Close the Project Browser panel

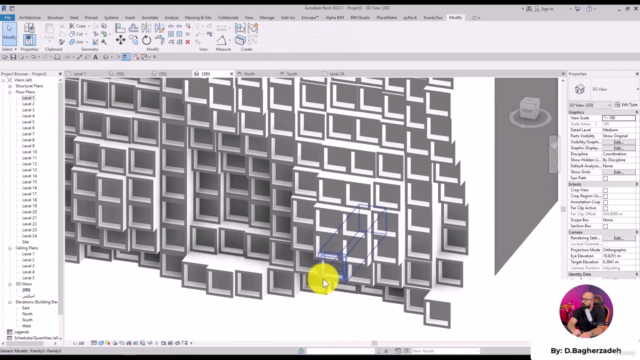click(60, 74)
